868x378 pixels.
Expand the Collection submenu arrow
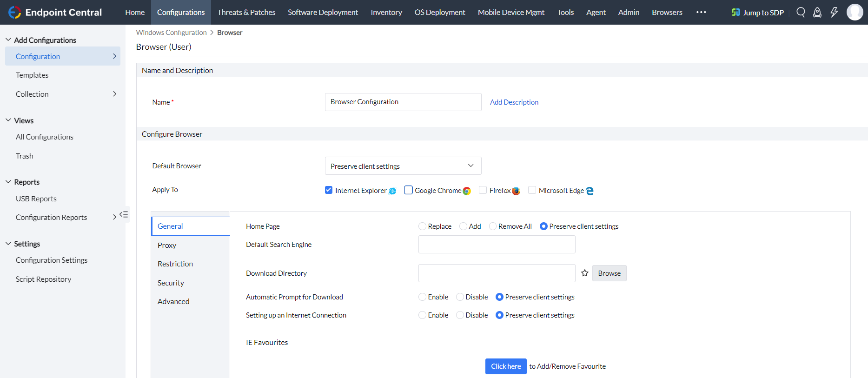tap(114, 94)
